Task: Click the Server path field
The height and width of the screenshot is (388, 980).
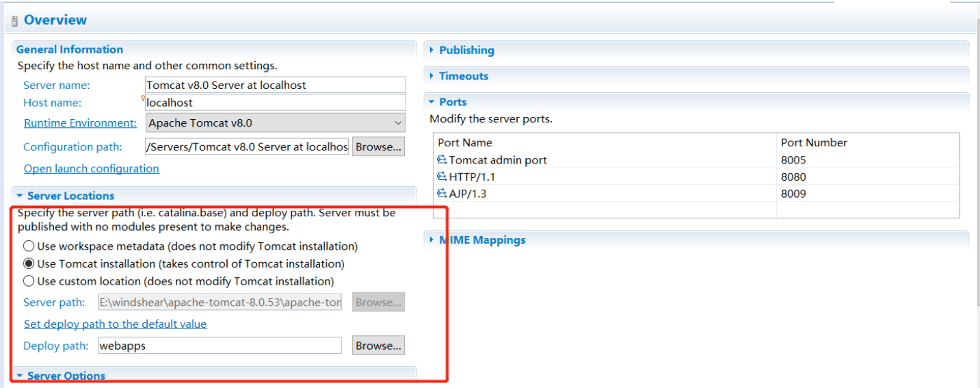Action: pyautogui.click(x=220, y=302)
